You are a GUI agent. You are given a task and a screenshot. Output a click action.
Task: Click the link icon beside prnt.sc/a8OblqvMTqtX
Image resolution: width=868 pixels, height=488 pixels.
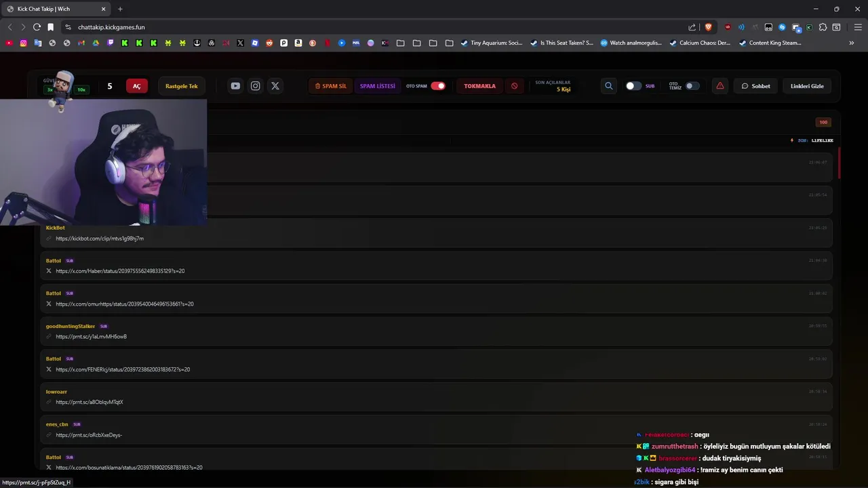49,402
